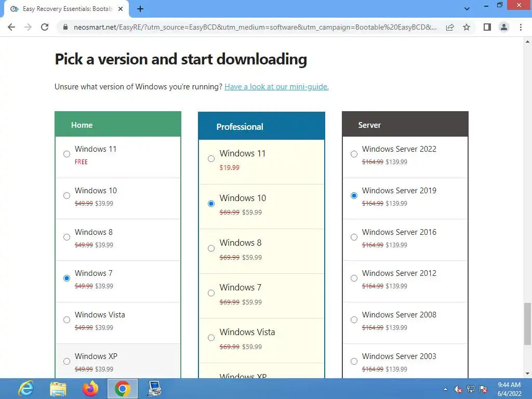Click the muted volume tray icon
Viewport: 532px width, 399px height.
click(458, 389)
